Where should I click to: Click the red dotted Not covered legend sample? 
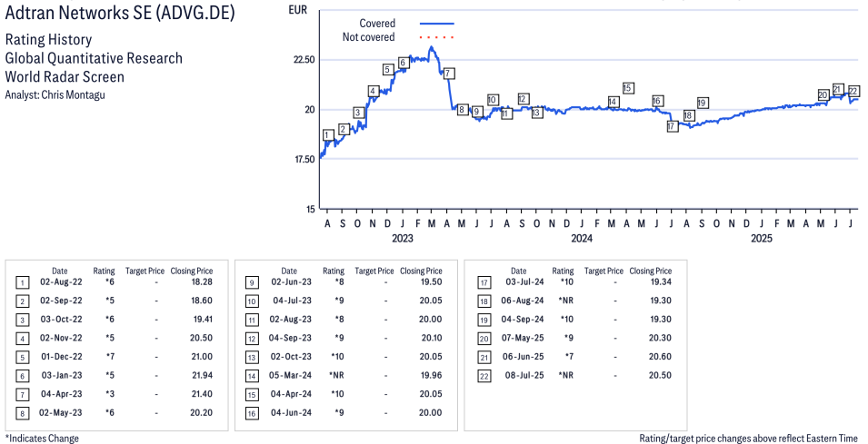[437, 37]
